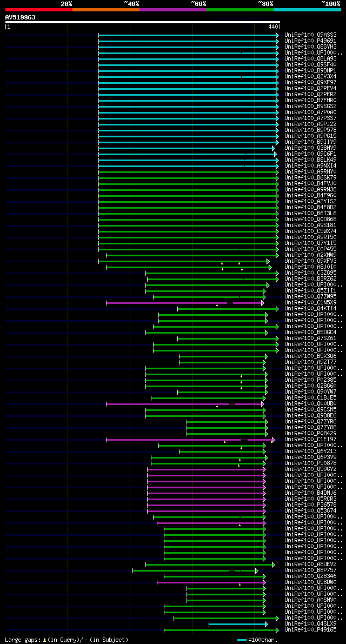This screenshot has width=346, height=644.
Task: Select the query name AV519963
Action: (x=21, y=17)
